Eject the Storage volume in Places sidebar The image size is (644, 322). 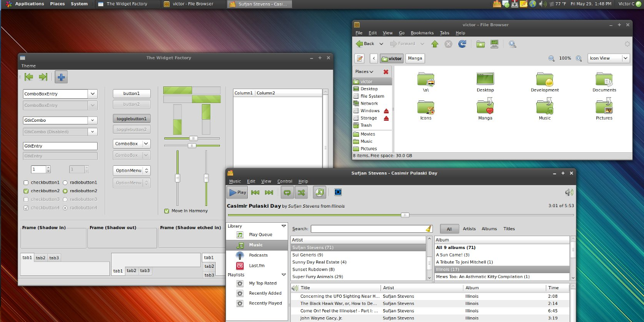point(386,118)
